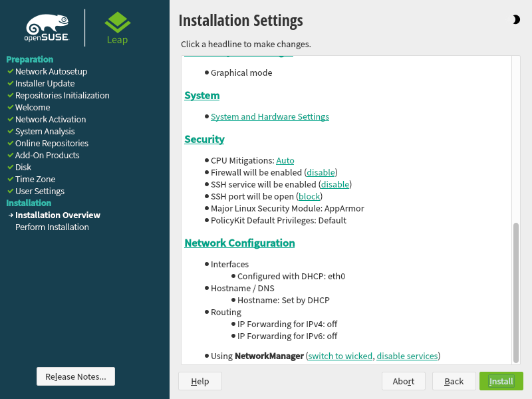Disable network services link
Screen dimensions: 532x399
pyautogui.click(x=407, y=356)
